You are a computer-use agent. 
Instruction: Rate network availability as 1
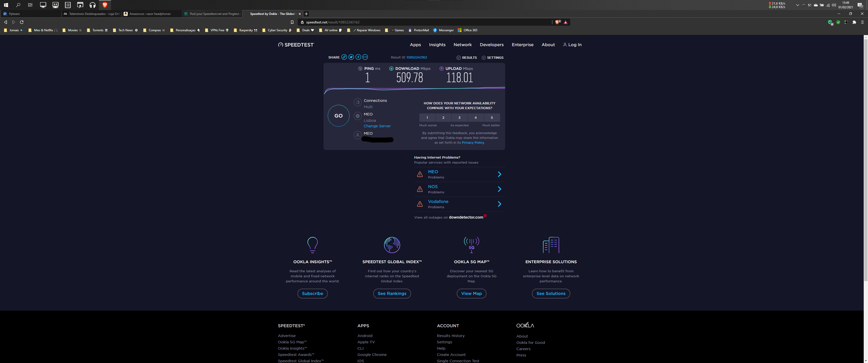click(427, 117)
